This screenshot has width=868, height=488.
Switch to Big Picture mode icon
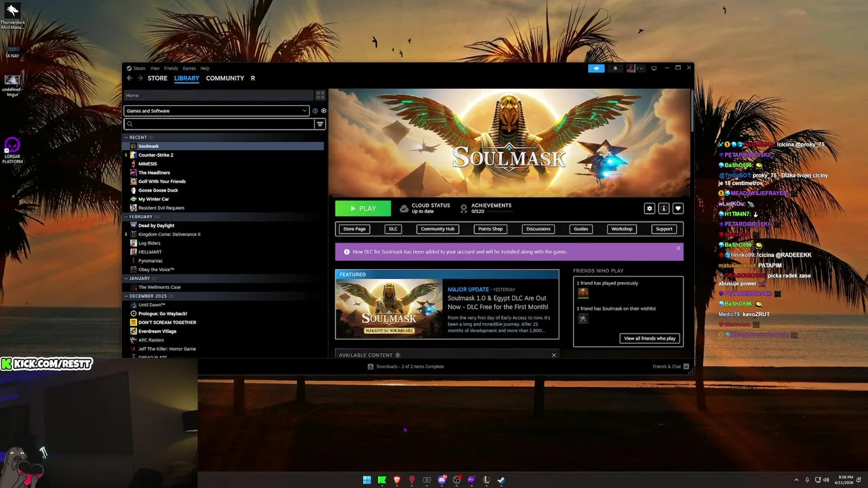tap(654, 68)
